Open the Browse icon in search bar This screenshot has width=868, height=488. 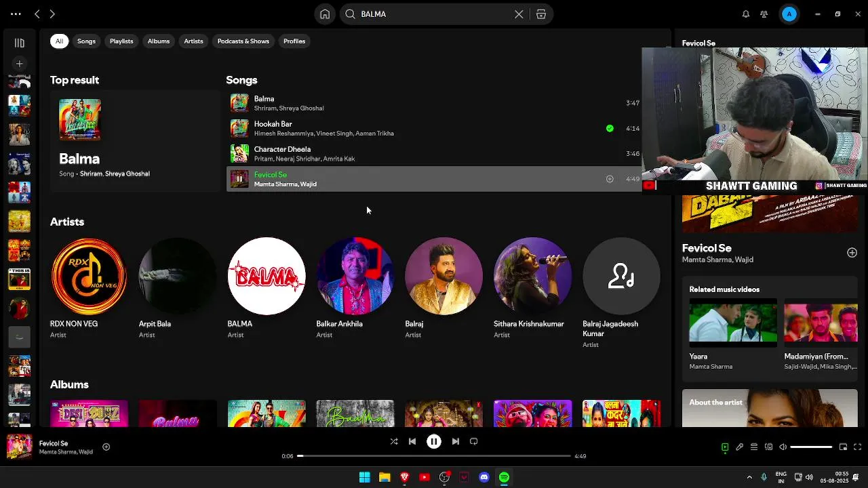click(x=541, y=14)
